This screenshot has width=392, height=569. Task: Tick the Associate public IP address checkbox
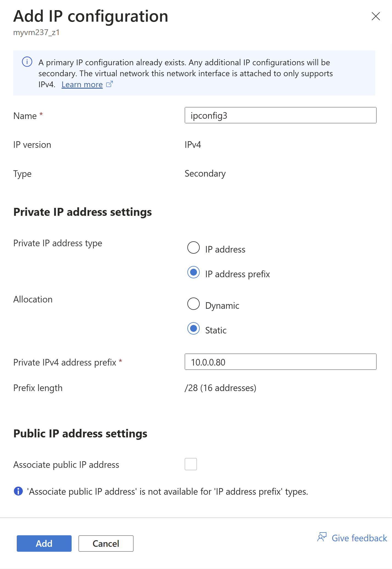[191, 464]
